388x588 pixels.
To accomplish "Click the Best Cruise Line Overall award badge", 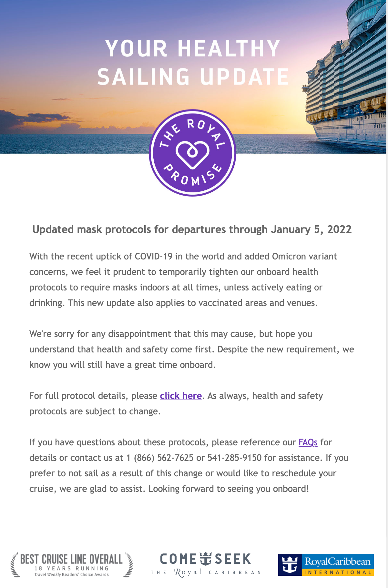I will 71,564.
